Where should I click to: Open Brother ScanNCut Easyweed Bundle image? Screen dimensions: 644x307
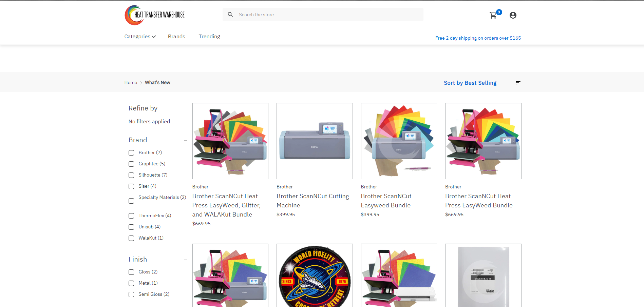(x=399, y=141)
